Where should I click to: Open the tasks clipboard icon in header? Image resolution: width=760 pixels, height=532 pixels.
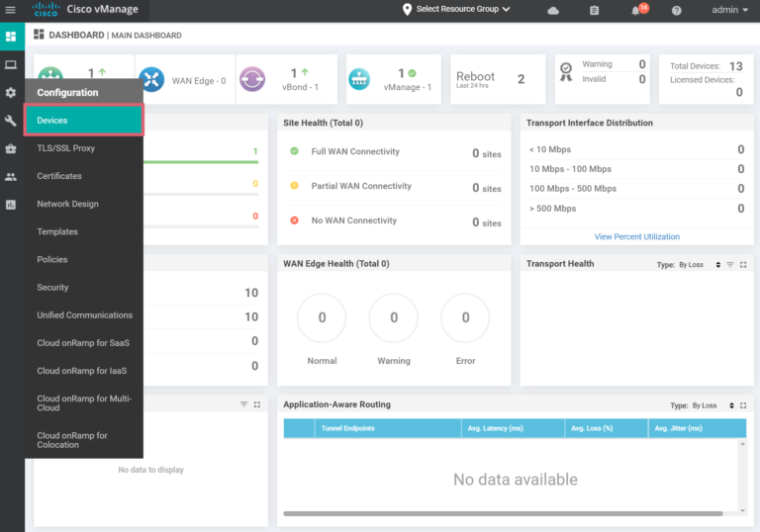[594, 10]
